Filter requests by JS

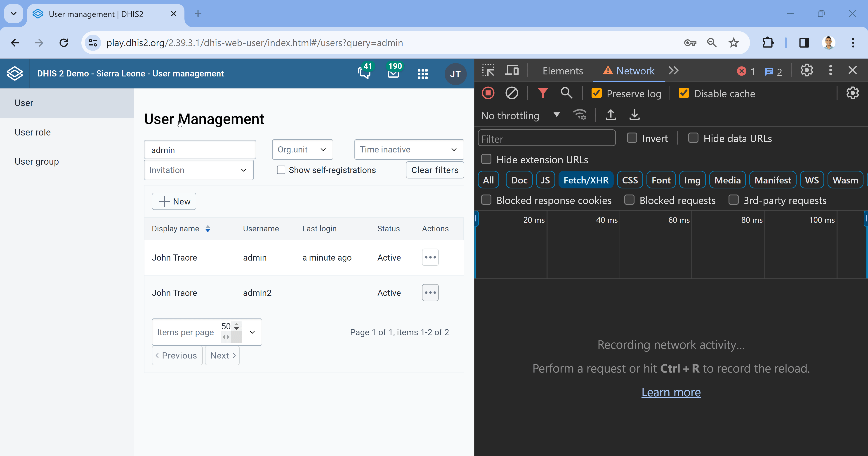point(545,180)
